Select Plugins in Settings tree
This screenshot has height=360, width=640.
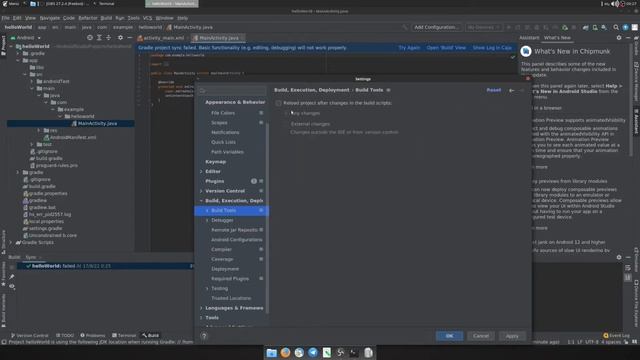pyautogui.click(x=215, y=181)
